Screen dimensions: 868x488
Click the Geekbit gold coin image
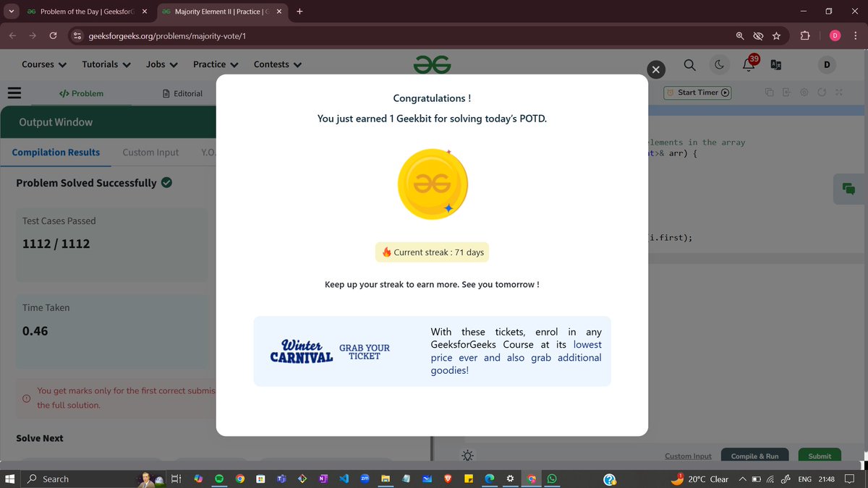(x=433, y=184)
